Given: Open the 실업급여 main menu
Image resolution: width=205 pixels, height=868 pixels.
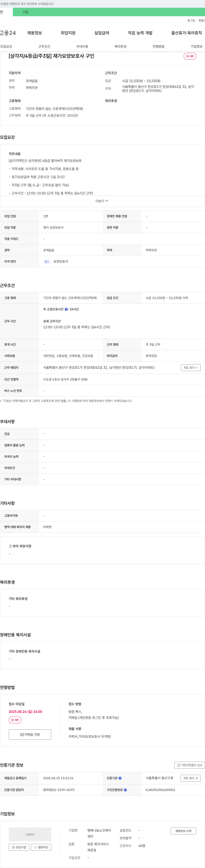Looking at the screenshot, I should tap(102, 33).
